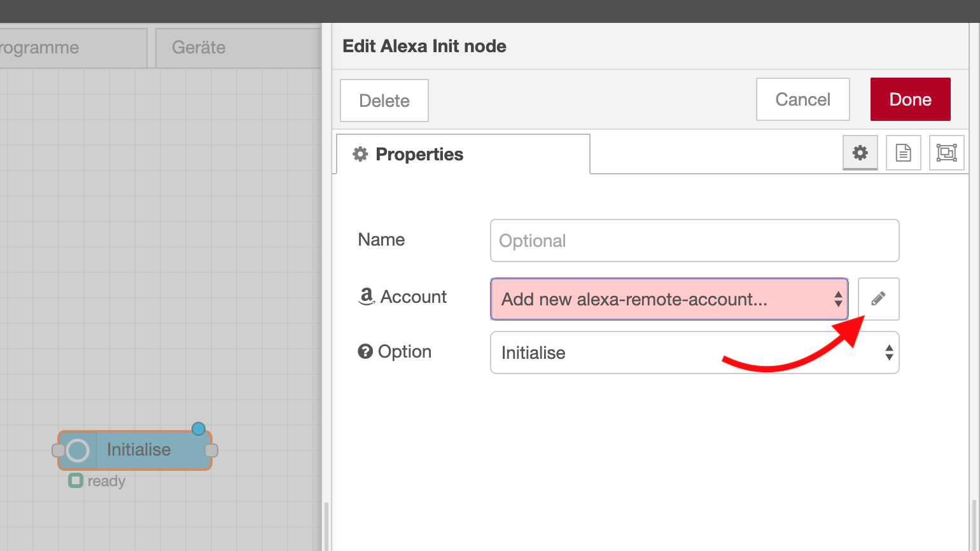Viewport: 980px width, 551px height.
Task: Open the node appearance icon
Action: coord(947,153)
